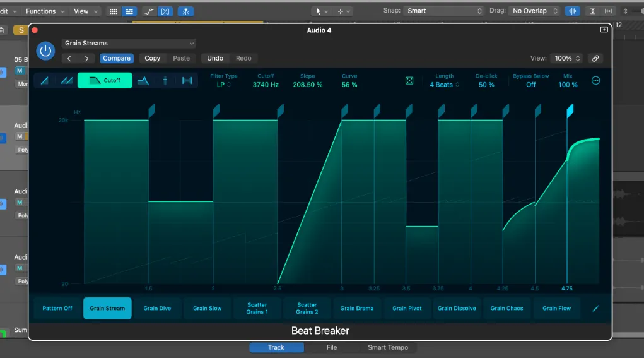Screen dimensions: 644x358
Task: Open the View 100% size dropdown
Action: click(x=567, y=58)
